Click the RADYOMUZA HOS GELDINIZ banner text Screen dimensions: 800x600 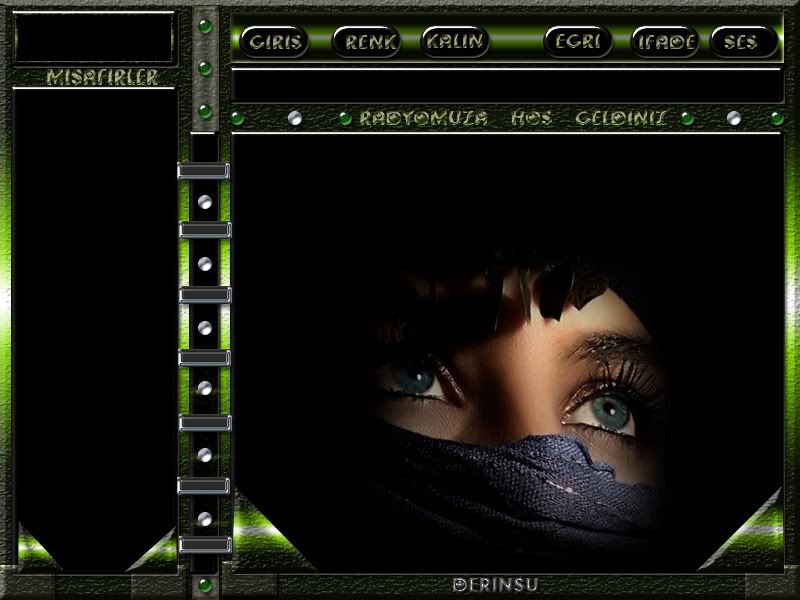(x=513, y=118)
